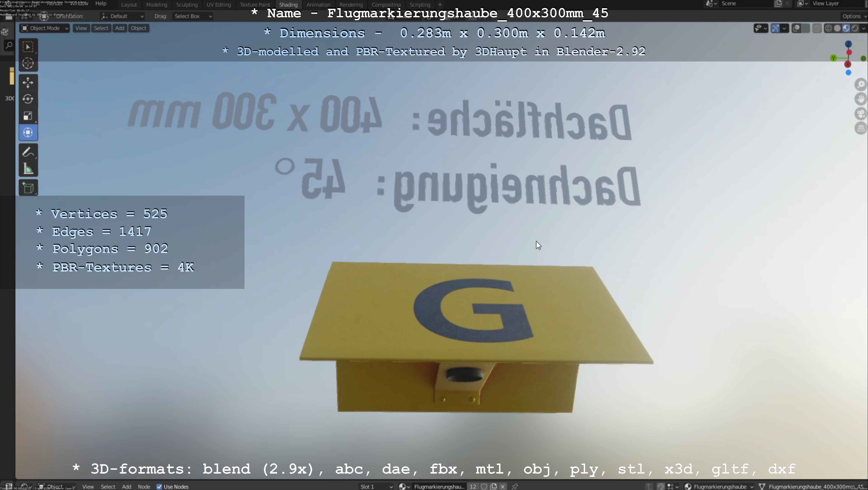Click the Add button in viewport header
868x490 pixels.
tap(120, 28)
